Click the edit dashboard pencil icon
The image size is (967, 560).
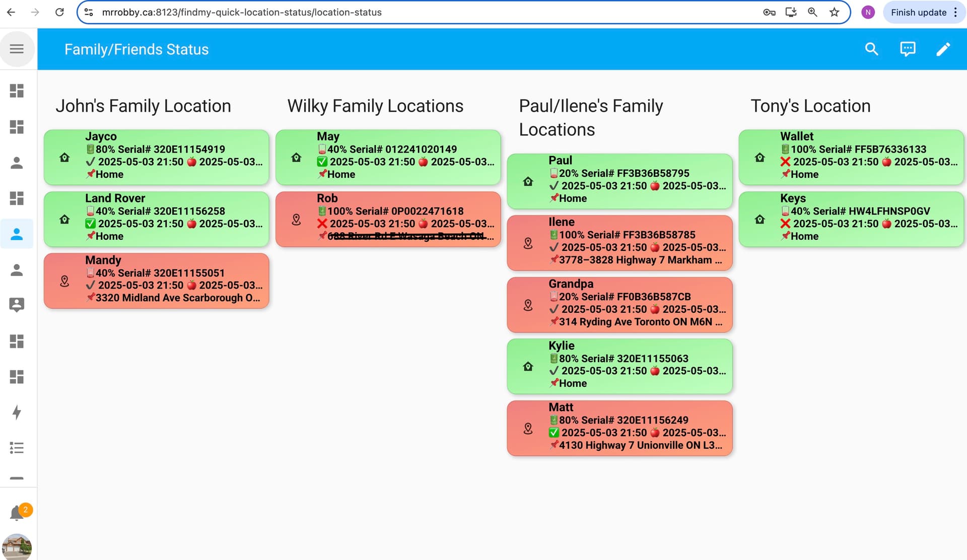click(x=943, y=49)
